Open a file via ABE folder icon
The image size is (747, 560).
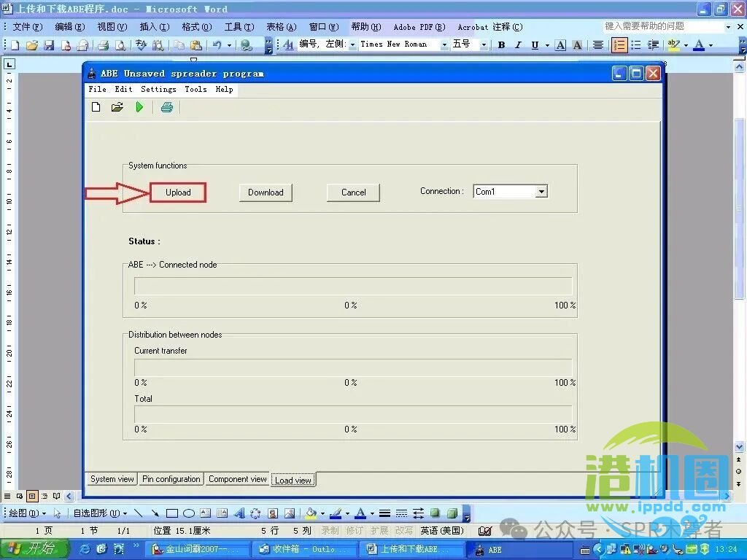click(x=117, y=107)
